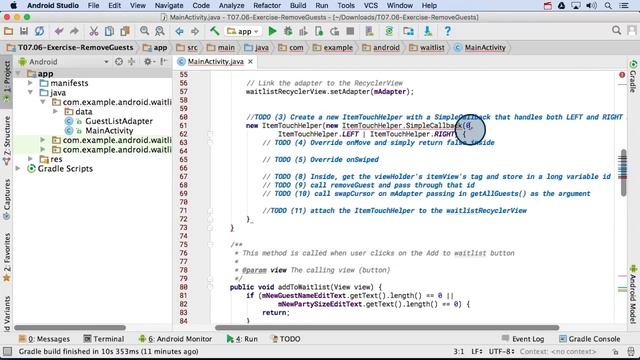Open macOS Spotlight search in menu bar
Image resolution: width=640 pixels, height=360 pixels.
(x=608, y=6)
